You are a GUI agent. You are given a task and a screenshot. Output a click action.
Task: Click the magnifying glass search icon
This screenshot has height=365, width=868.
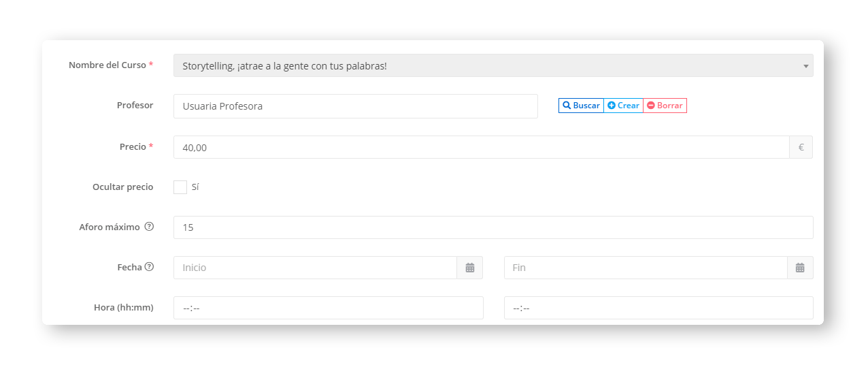(567, 106)
